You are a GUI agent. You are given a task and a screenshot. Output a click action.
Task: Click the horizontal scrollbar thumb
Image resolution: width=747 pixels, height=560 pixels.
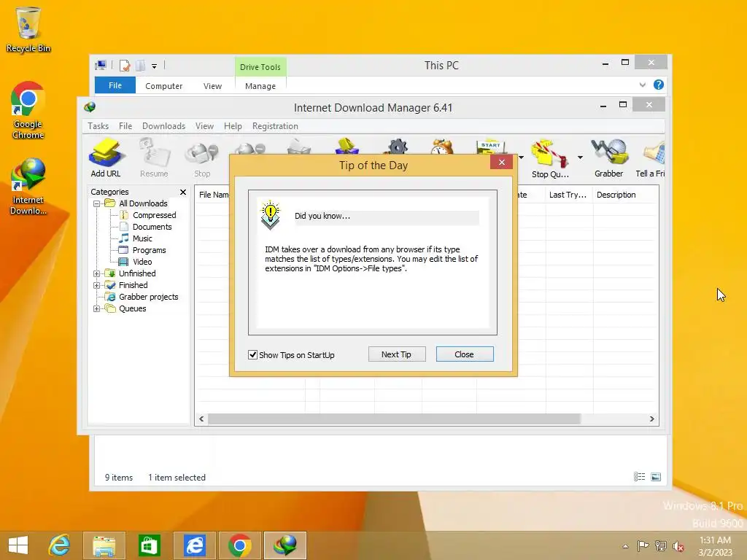tap(394, 419)
